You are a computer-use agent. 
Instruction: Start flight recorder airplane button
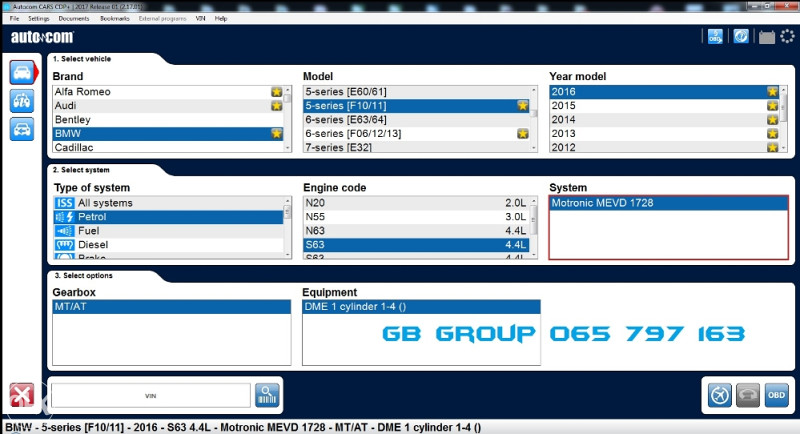tap(720, 395)
